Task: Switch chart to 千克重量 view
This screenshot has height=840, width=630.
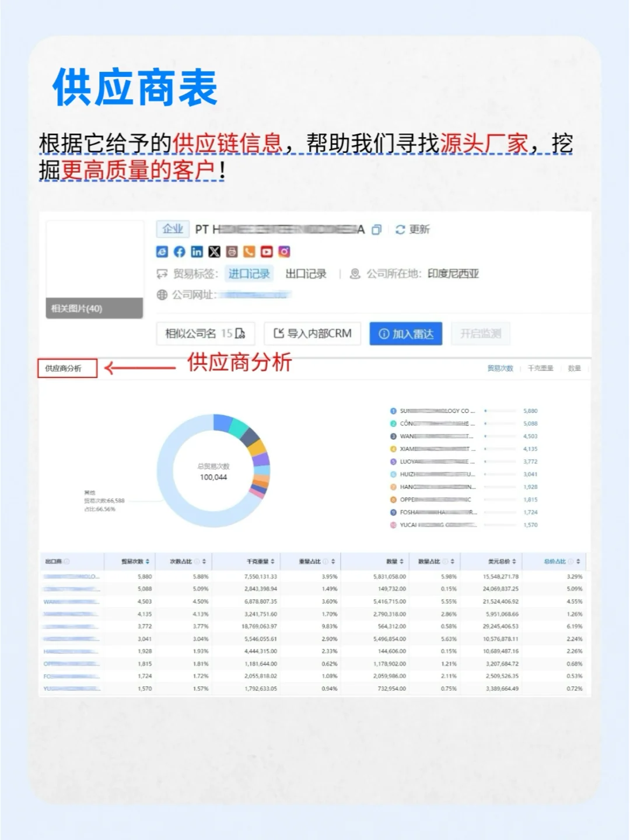Action: 541,368
